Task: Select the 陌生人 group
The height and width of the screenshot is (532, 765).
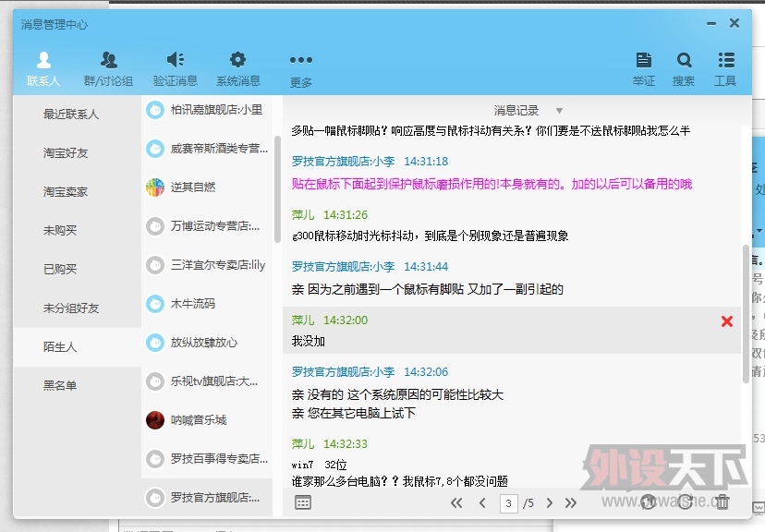Action: pos(77,346)
